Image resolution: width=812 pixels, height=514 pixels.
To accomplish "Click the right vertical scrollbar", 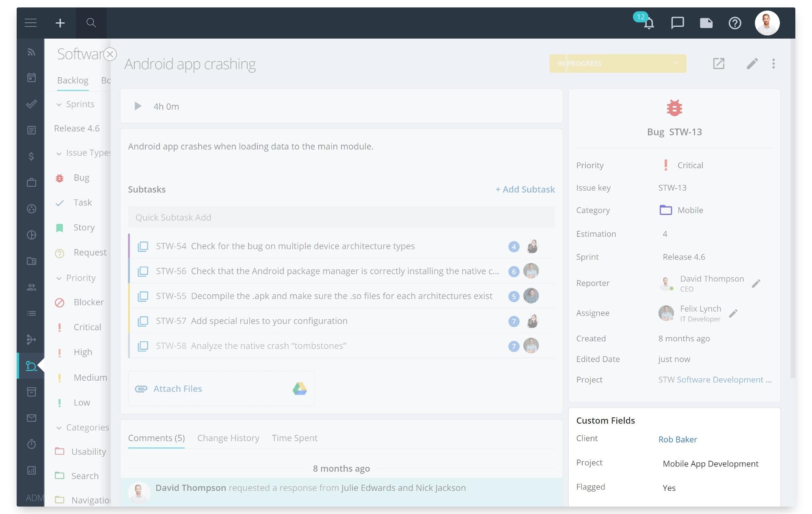I will coord(793,208).
